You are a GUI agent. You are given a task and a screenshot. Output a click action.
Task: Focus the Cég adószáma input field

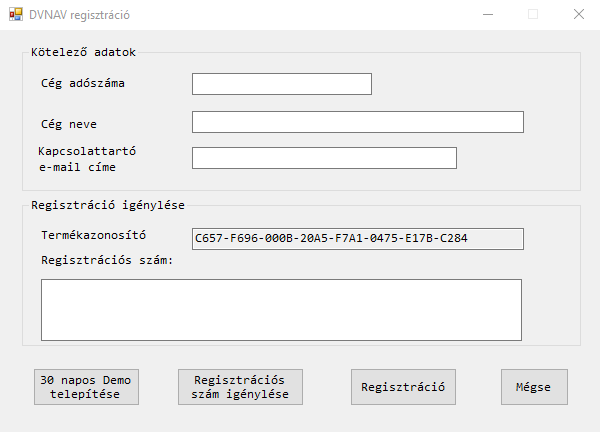click(281, 84)
